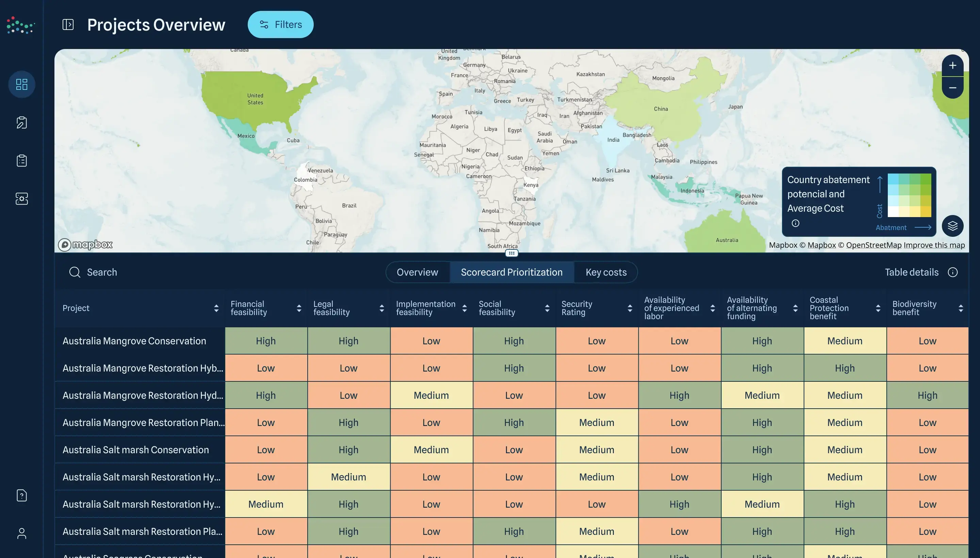Open the automation settings icon in sidebar
The image size is (980, 558).
[x=21, y=198]
